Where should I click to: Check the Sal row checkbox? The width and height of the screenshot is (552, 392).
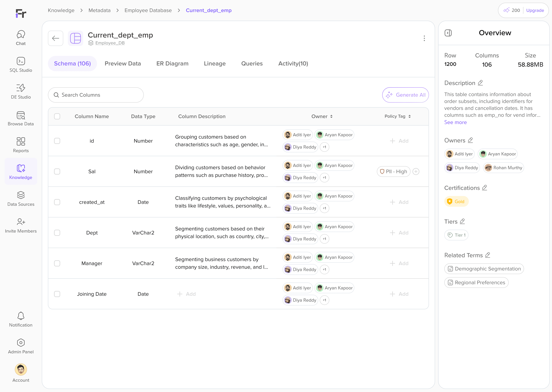pos(57,171)
